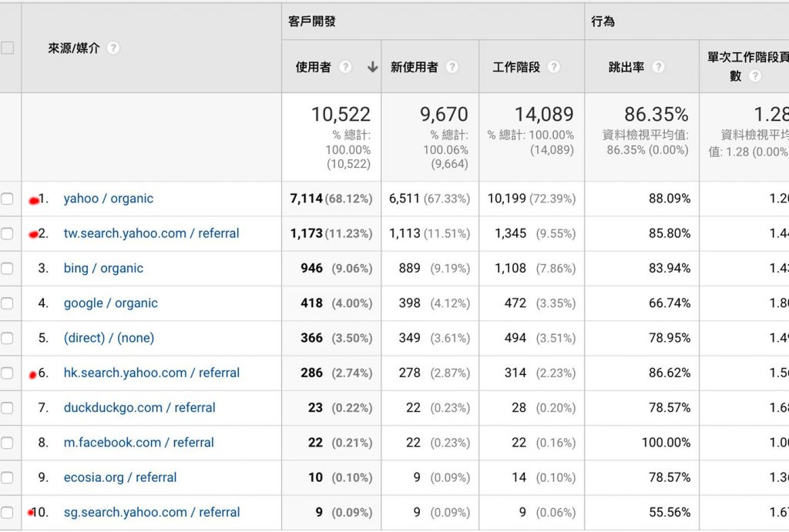Open the sg.search.yahoo.com / referral link

coord(152,512)
